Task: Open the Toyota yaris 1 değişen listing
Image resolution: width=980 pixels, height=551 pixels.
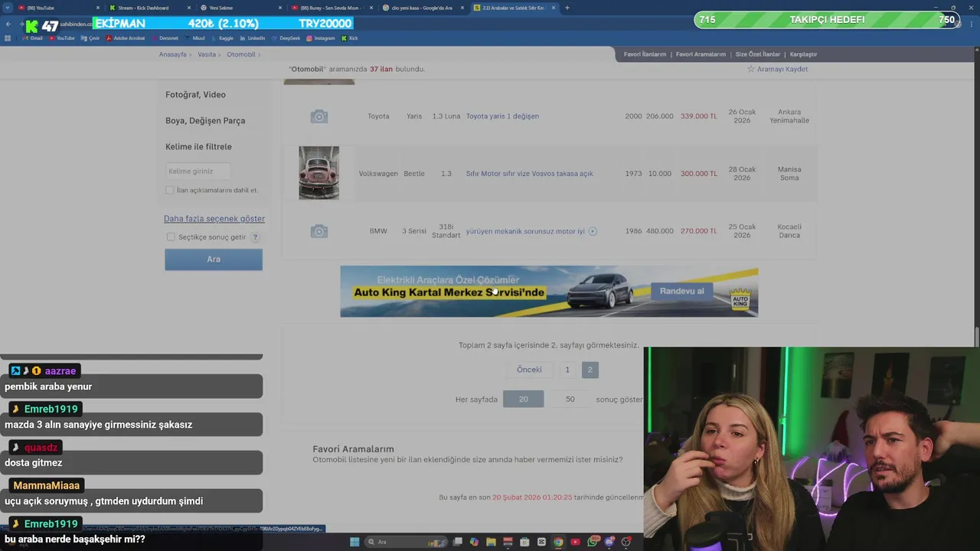Action: tap(502, 116)
